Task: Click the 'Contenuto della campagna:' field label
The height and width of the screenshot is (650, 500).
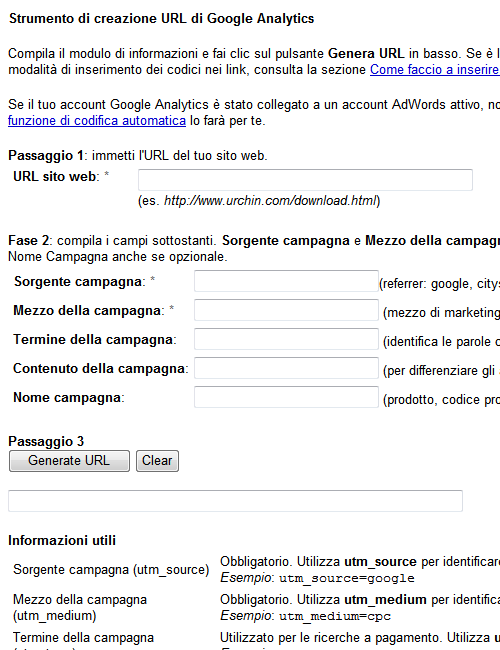Action: 101,369
